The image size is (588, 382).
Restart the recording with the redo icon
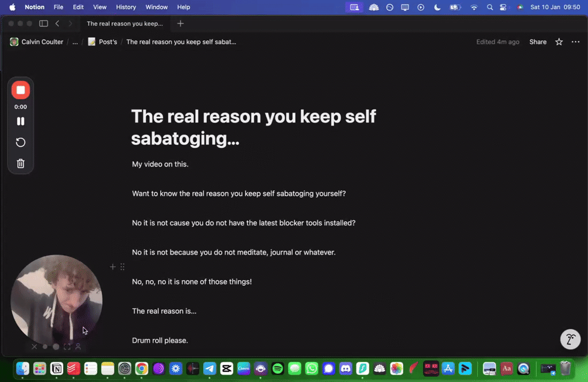[21, 142]
